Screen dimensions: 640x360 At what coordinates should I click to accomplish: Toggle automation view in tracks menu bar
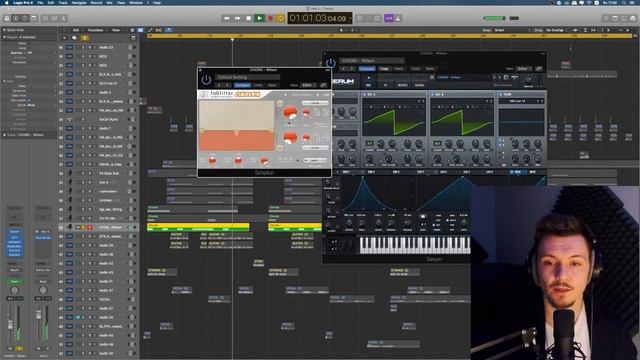pyautogui.click(x=151, y=30)
